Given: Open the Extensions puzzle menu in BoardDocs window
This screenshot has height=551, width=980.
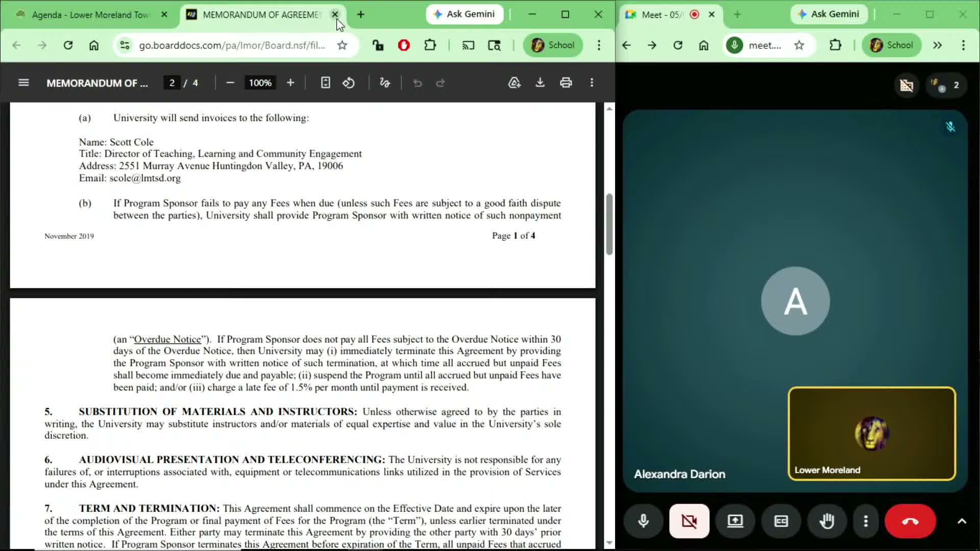Looking at the screenshot, I should click(x=430, y=45).
